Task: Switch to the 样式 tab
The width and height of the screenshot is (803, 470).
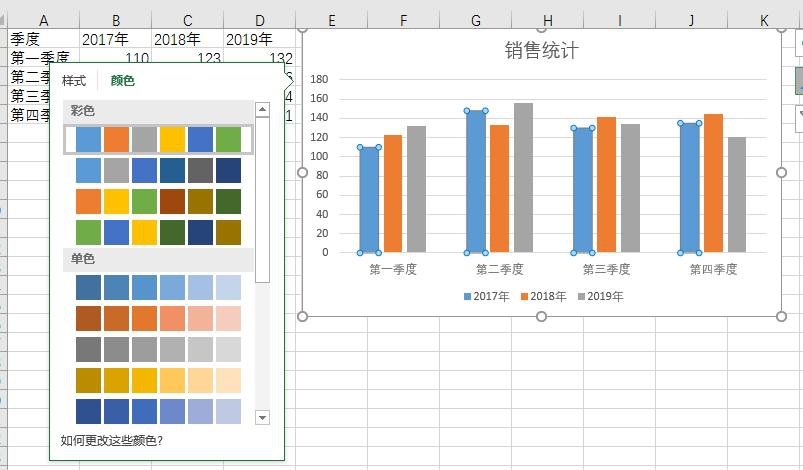Action: coord(74,81)
